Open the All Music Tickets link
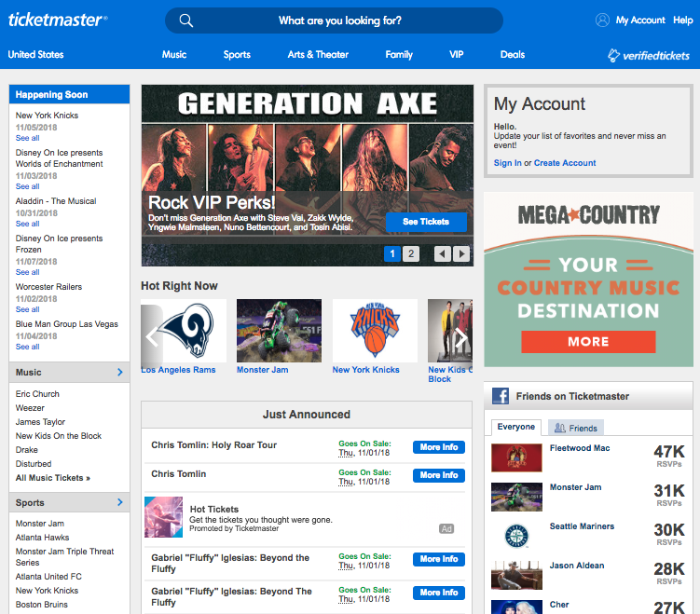 53,478
